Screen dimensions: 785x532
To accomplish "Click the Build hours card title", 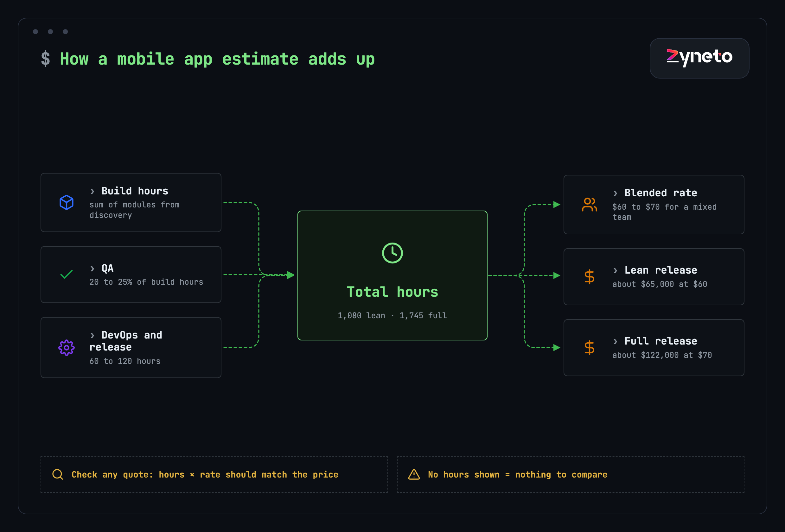I will 135,191.
